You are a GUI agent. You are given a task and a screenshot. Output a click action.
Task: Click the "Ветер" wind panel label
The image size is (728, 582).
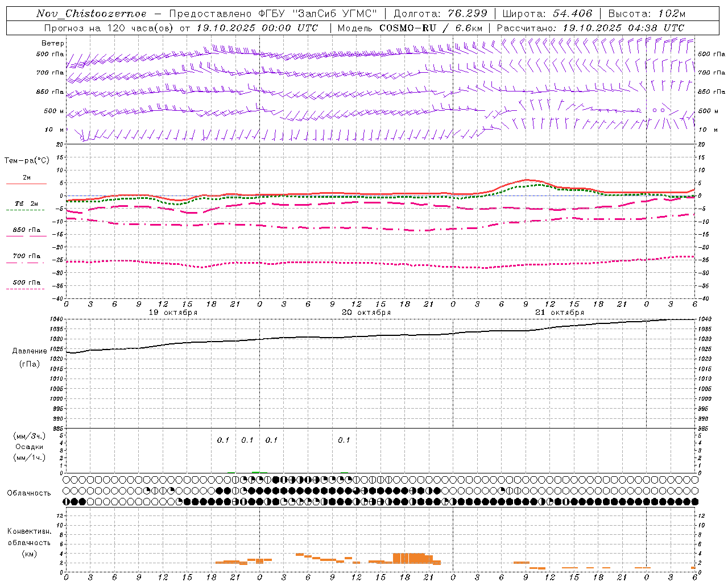(x=53, y=43)
